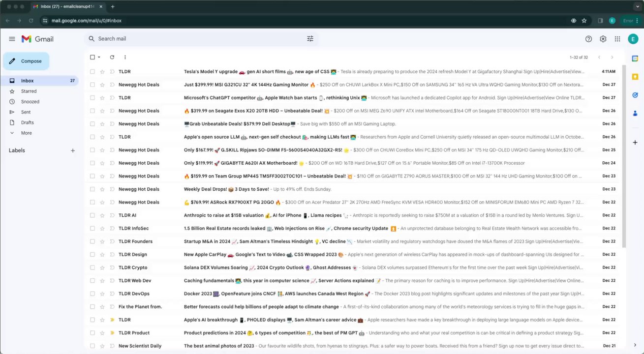
Task: Open the browser side panel icon
Action: click(x=600, y=21)
